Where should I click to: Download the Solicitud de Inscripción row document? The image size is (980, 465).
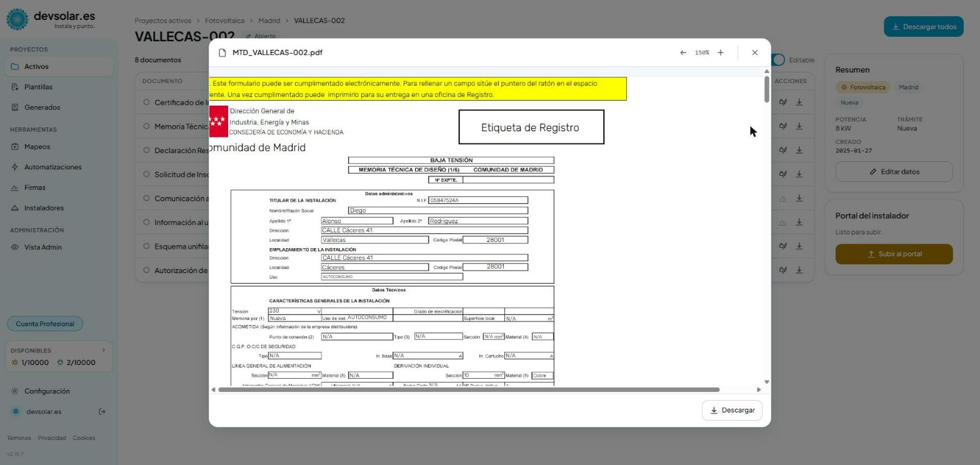coord(799,174)
